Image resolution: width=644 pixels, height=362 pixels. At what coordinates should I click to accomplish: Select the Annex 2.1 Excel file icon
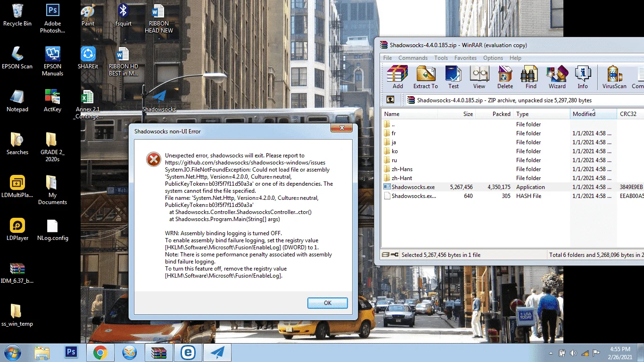(88, 105)
